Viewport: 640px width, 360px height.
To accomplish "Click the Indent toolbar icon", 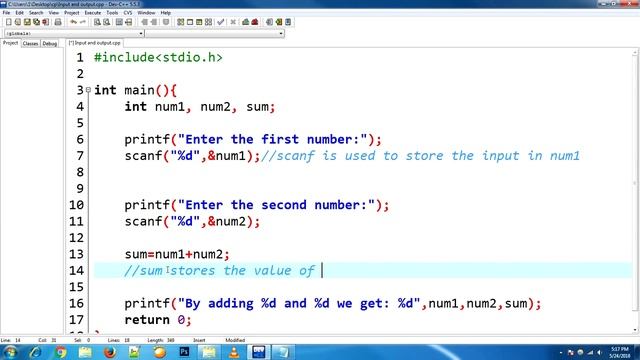I will point(144,22).
